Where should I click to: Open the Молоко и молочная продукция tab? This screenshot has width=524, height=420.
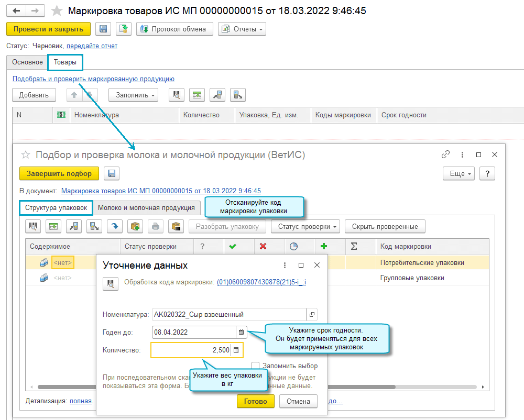(x=146, y=207)
